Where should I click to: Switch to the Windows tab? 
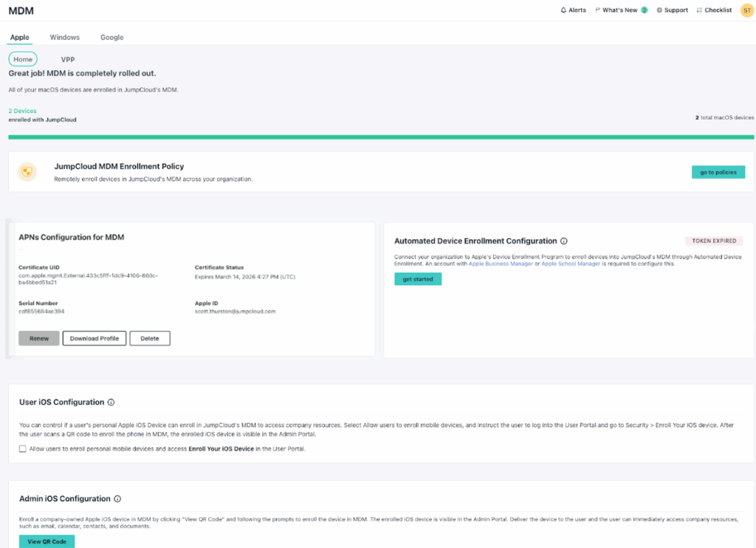point(65,37)
